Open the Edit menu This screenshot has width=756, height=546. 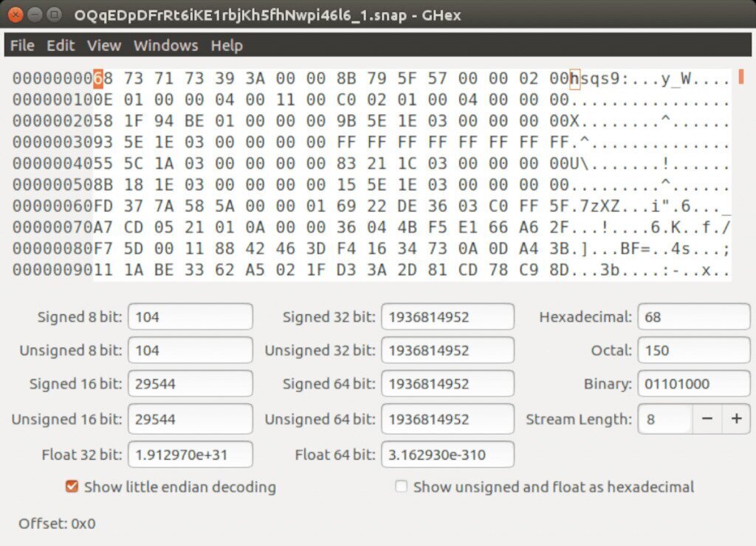[61, 46]
